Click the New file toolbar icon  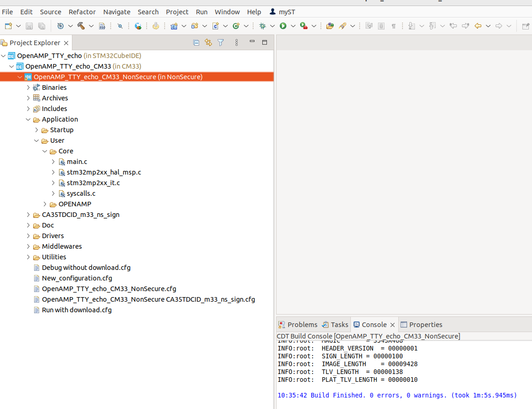8,26
